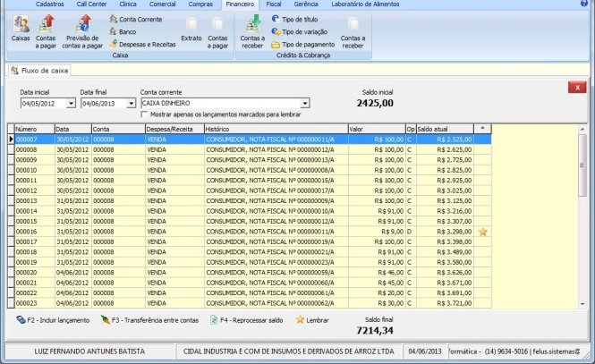Click F4 - Reprocessar saldo button

coord(247,320)
